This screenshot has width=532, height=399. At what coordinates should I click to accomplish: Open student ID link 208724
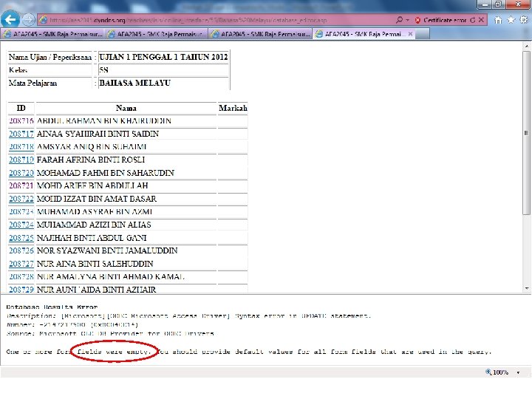tap(21, 225)
